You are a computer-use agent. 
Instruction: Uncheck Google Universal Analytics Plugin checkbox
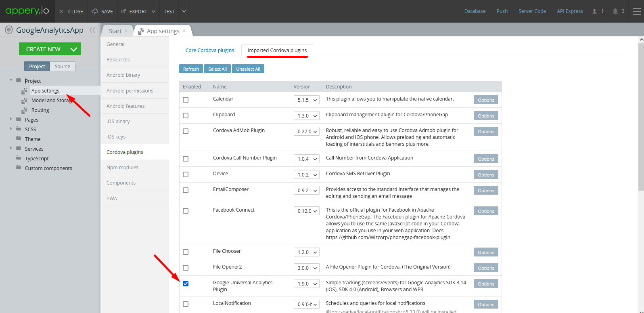click(x=186, y=284)
